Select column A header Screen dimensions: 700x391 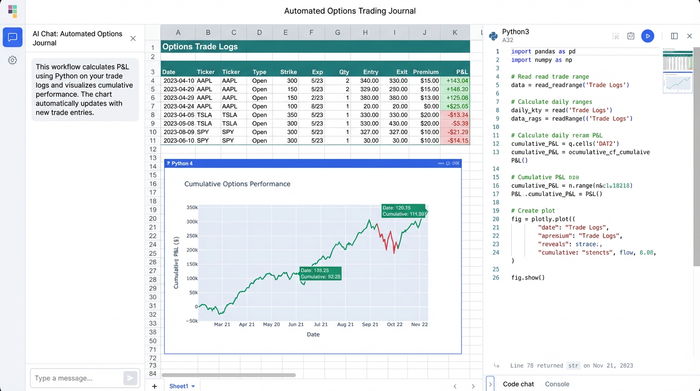click(x=178, y=32)
